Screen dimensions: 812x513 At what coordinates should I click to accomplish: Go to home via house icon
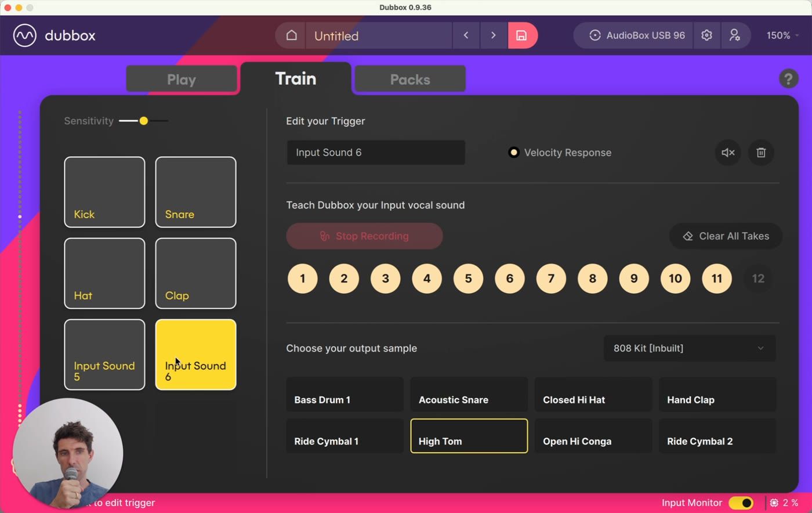pyautogui.click(x=291, y=35)
